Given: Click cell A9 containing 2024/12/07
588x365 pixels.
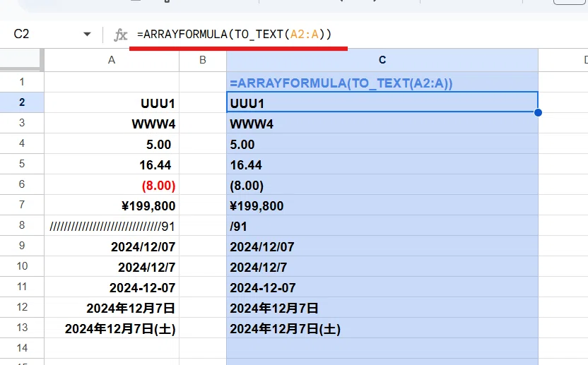Looking at the screenshot, I should (x=112, y=246).
